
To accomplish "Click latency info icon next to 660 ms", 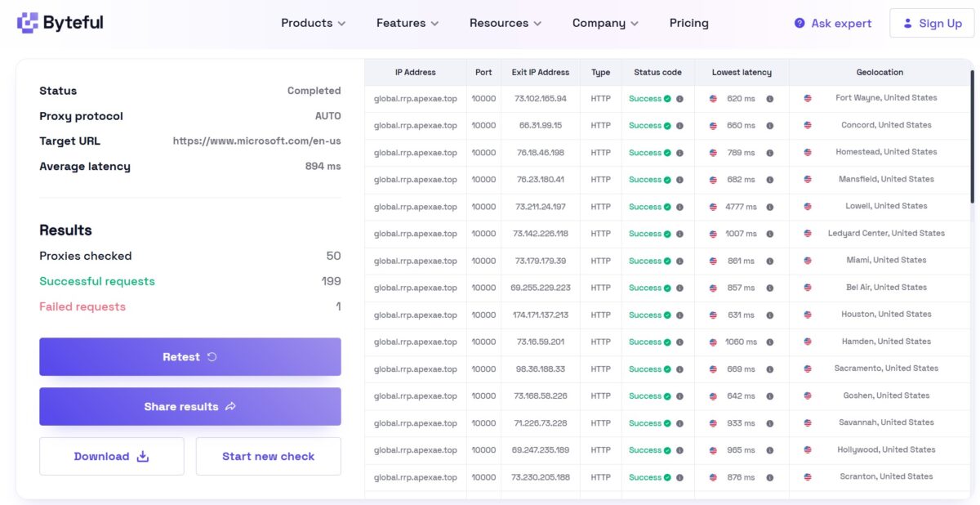I will tap(769, 126).
